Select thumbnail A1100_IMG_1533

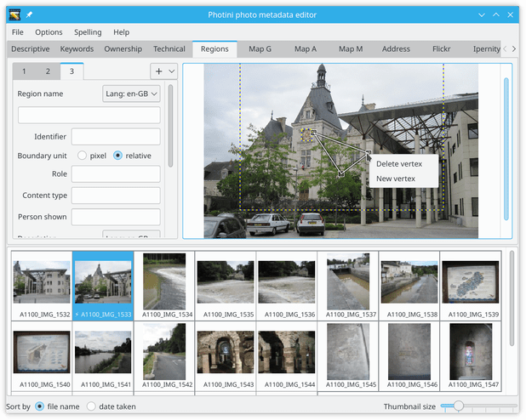pyautogui.click(x=103, y=286)
